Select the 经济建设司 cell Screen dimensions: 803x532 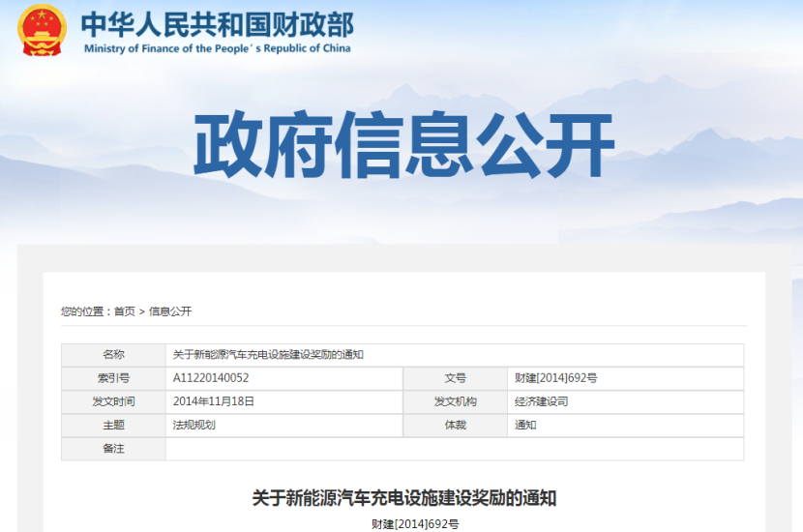(625, 402)
